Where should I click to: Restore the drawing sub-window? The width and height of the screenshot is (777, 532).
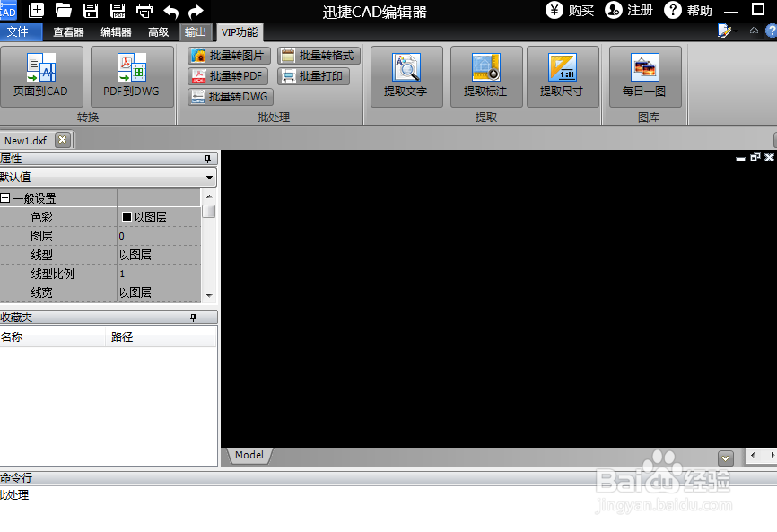(755, 158)
